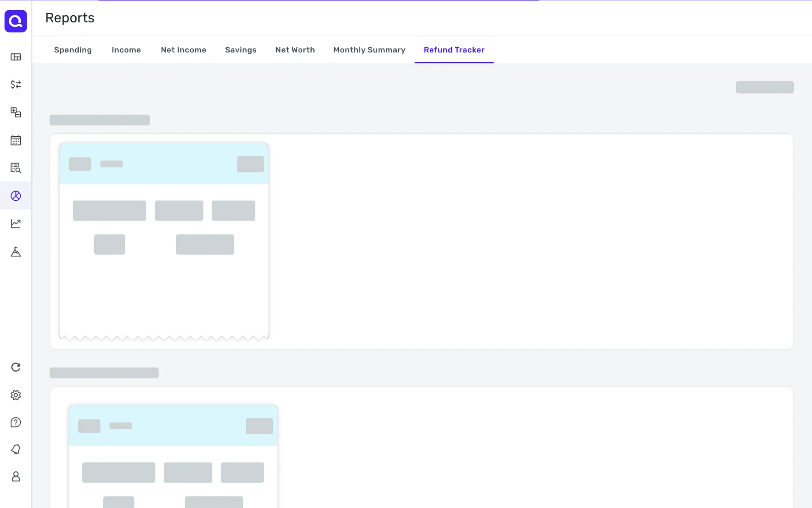The image size is (812, 508).
Task: Open the Watchlists search-list sidebar icon
Action: click(x=16, y=168)
